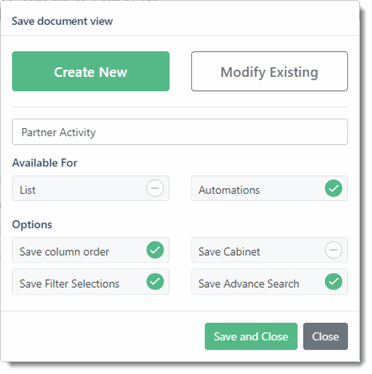Click the minus circle icon beside List

point(155,188)
